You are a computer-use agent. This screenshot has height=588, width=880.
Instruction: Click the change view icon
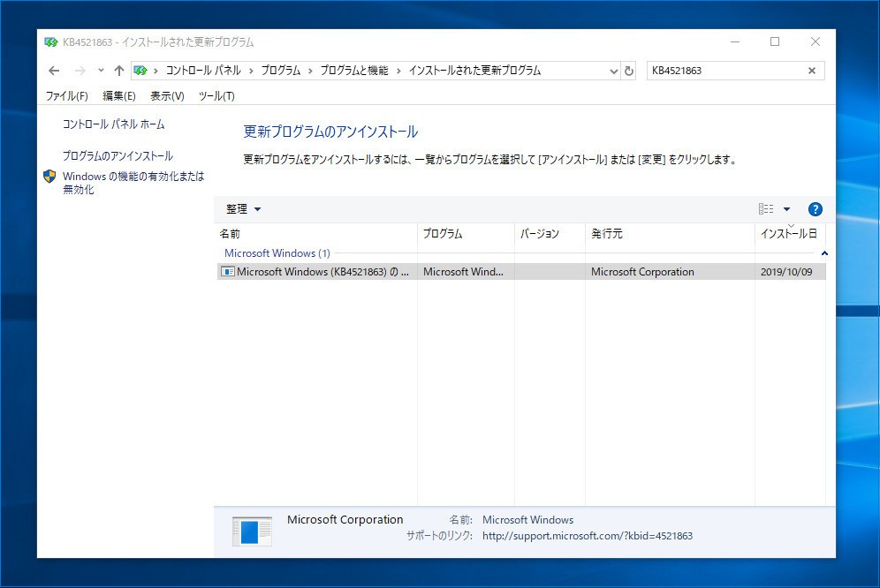pyautogui.click(x=766, y=208)
